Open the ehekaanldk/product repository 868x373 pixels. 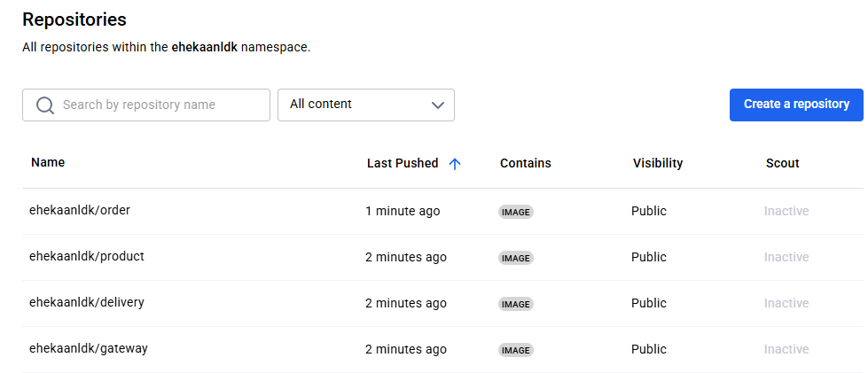coord(86,257)
